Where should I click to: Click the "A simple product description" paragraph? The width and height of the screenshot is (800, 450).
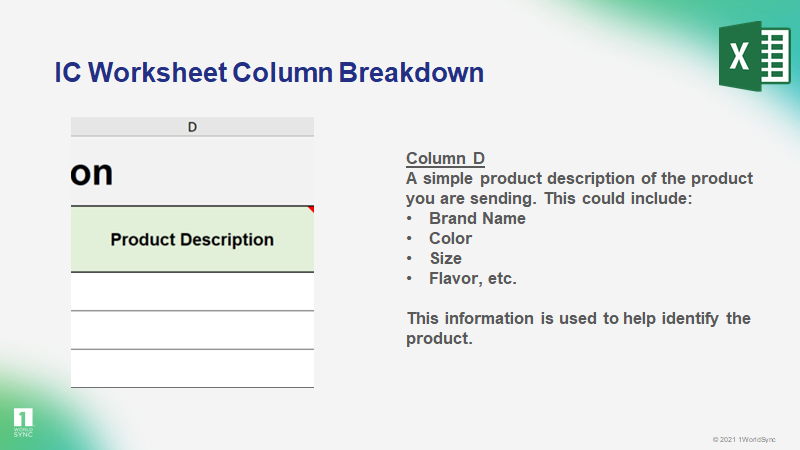(579, 178)
